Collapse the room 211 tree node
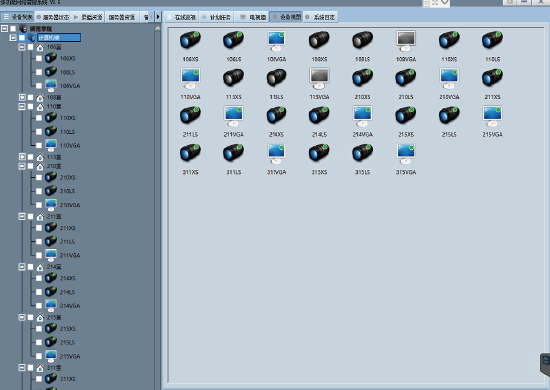The height and width of the screenshot is (390, 550). coord(22,216)
